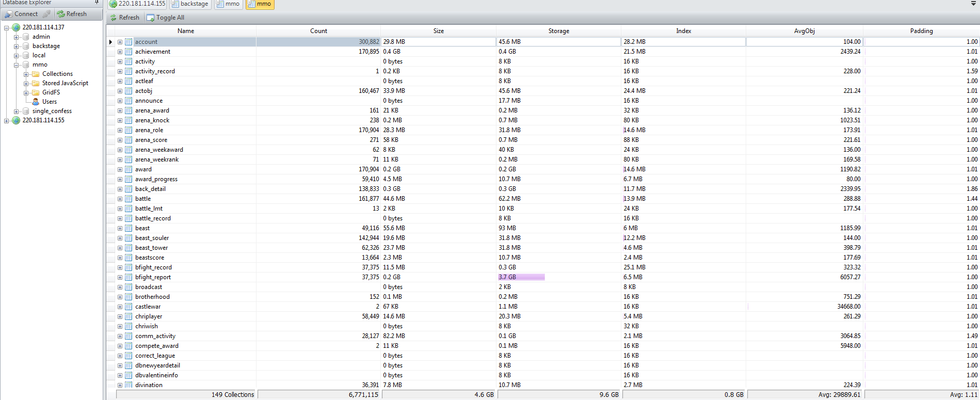This screenshot has width=980, height=400.
Task: Click the table icon of the beast row
Action: pos(128,228)
